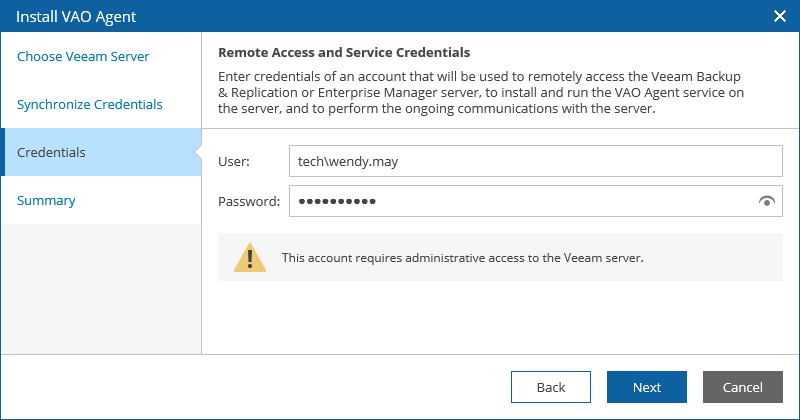Show password with the eye icon
This screenshot has height=420, width=800.
(x=766, y=201)
